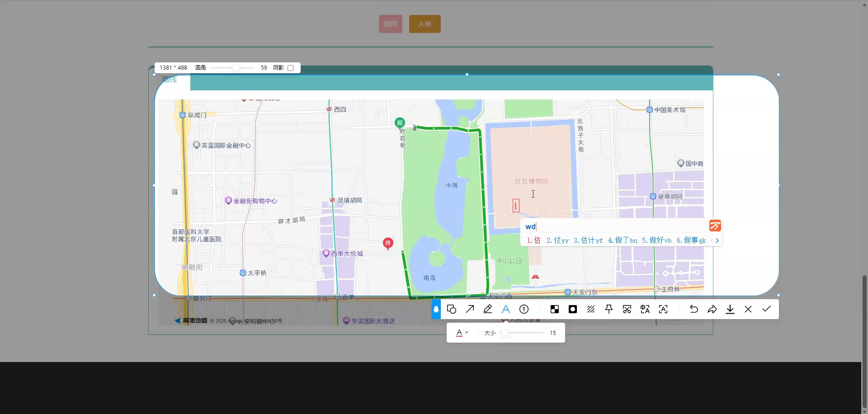The width and height of the screenshot is (868, 414).
Task: Click the 西四 subway station icon
Action: (x=329, y=109)
